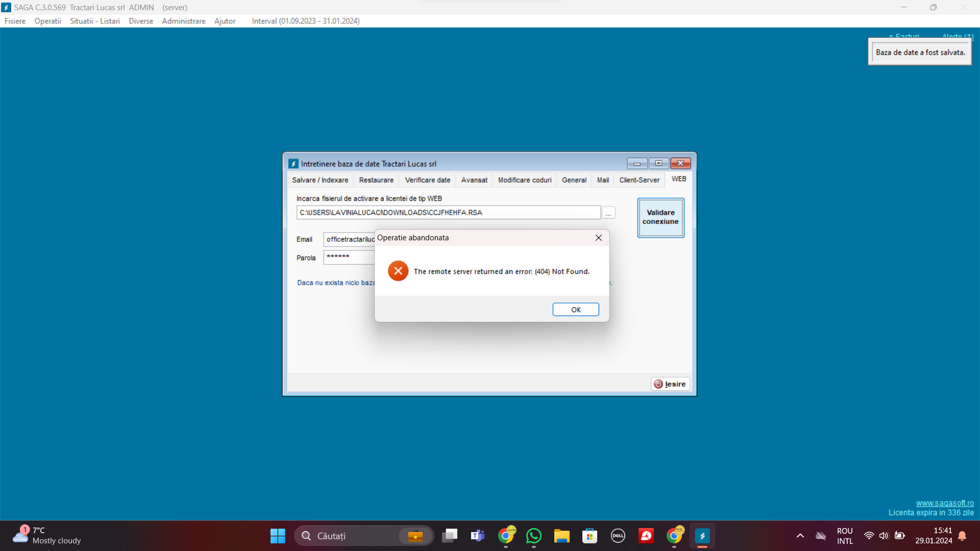The width and height of the screenshot is (980, 551).
Task: Open the Verificare date tab
Action: (428, 180)
